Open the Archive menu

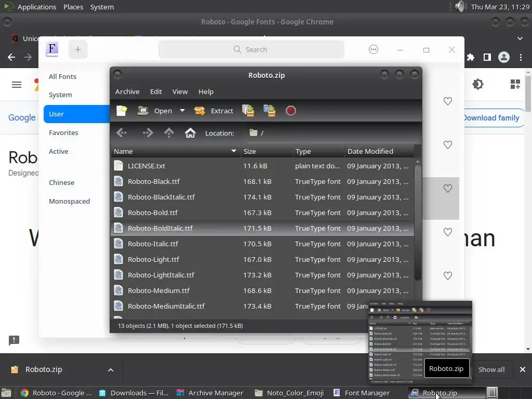(x=127, y=91)
